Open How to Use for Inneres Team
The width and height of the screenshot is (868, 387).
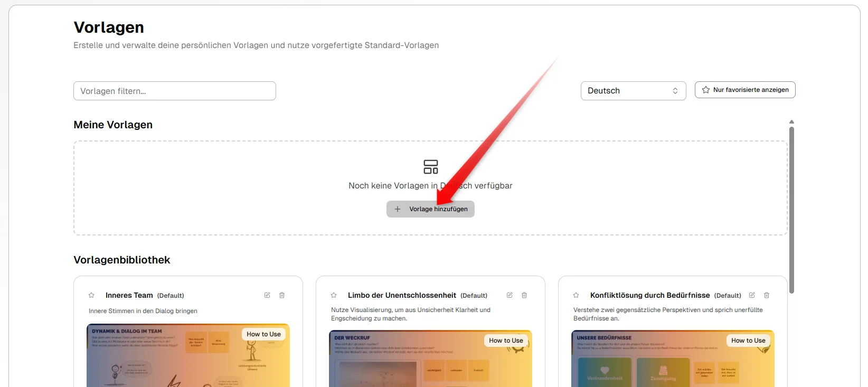(x=263, y=334)
